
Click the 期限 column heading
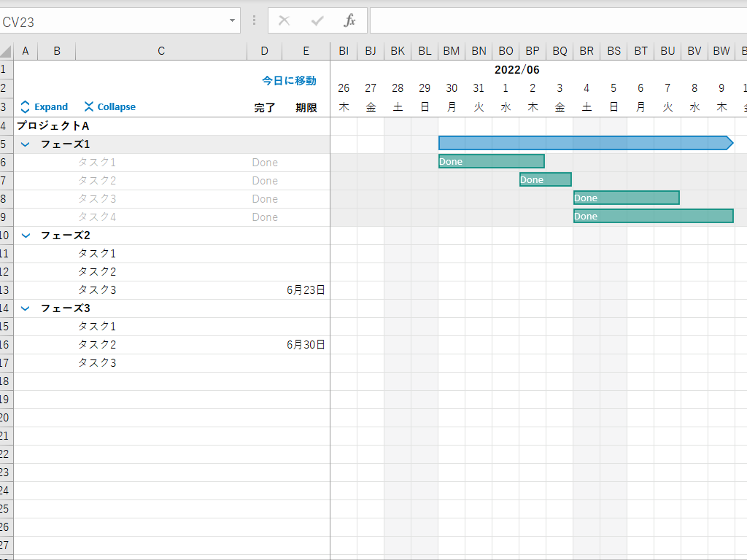click(x=306, y=108)
